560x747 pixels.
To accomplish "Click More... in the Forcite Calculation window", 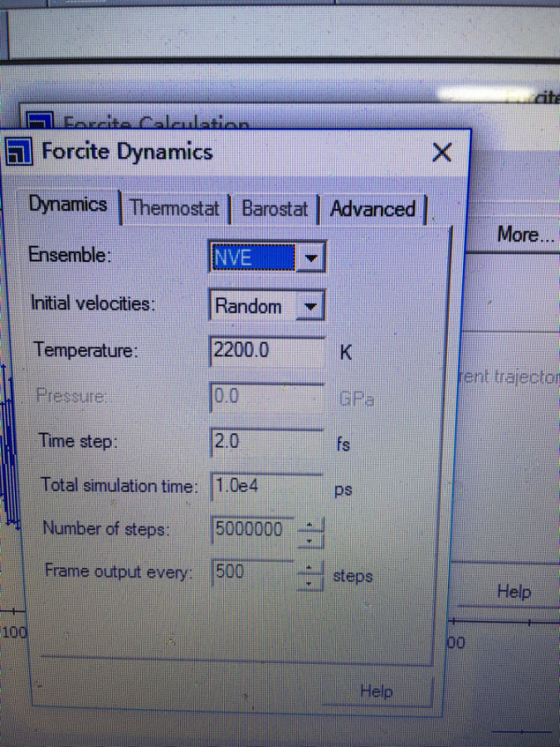I will click(x=525, y=234).
